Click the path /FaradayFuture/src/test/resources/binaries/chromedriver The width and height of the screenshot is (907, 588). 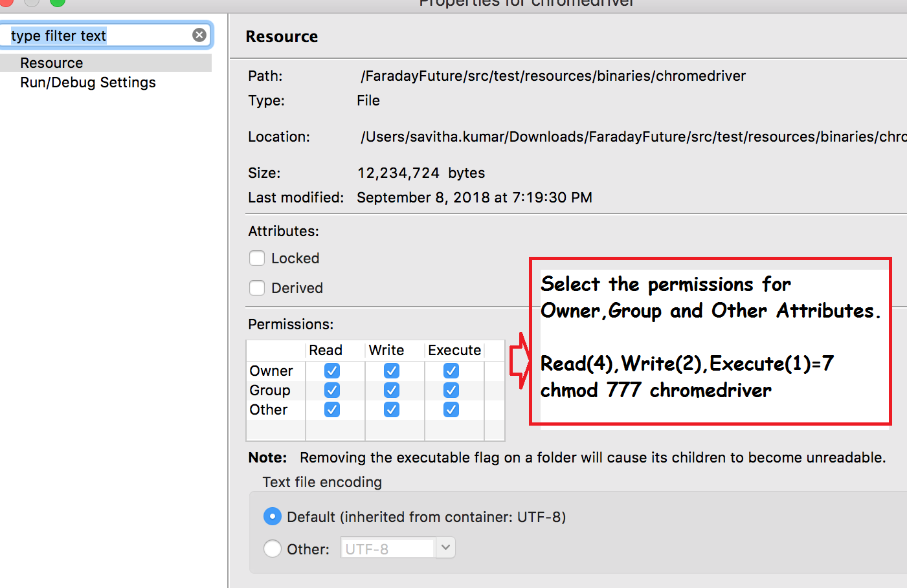coord(554,76)
